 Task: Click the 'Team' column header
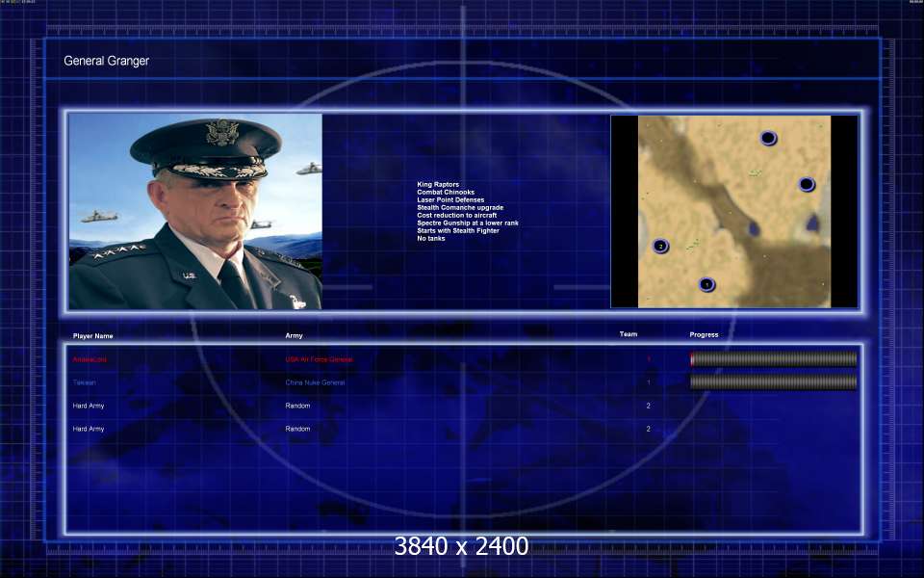[629, 334]
